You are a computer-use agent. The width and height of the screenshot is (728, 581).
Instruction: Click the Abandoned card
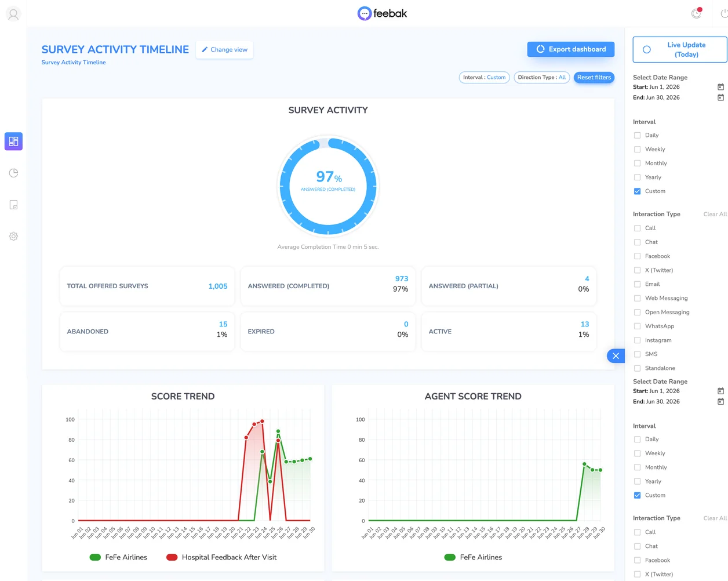click(147, 332)
